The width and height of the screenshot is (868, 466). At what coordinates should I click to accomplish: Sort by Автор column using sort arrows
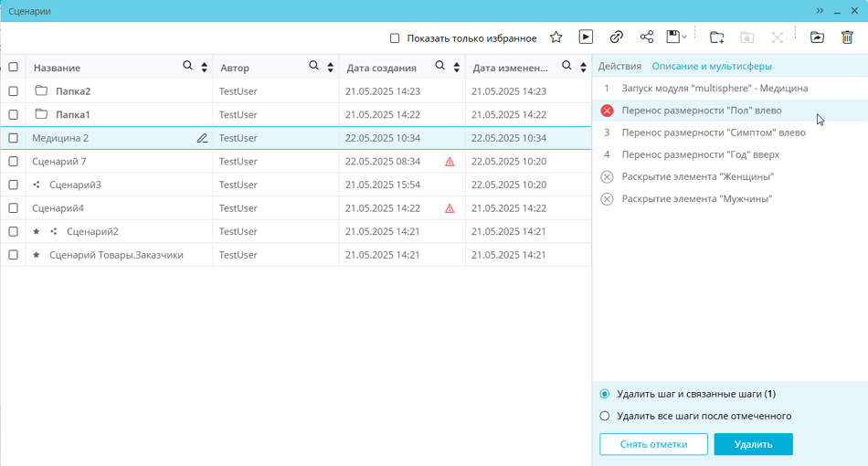330,68
